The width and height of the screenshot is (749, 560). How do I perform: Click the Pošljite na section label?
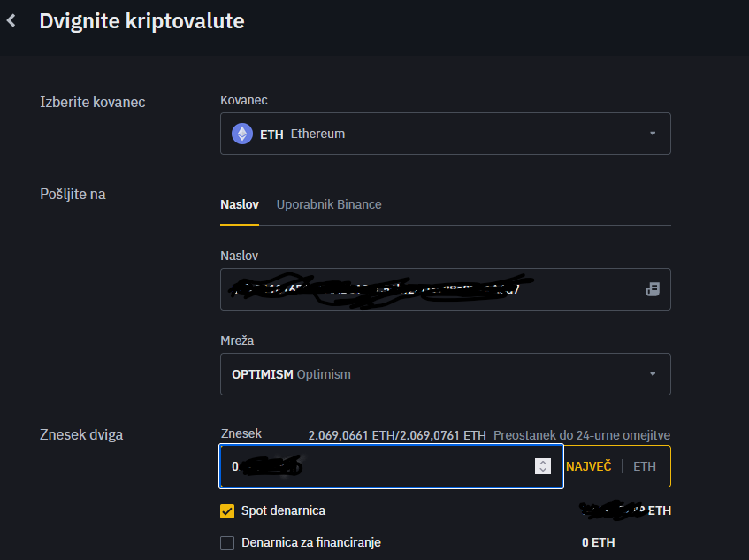73,195
